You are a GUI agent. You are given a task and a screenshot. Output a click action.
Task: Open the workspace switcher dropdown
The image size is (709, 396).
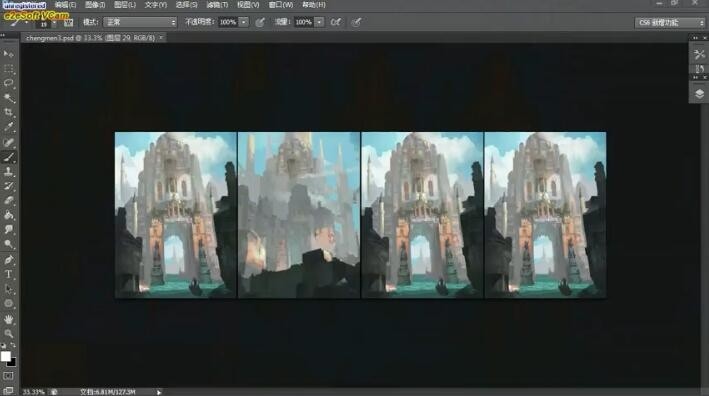(x=670, y=22)
